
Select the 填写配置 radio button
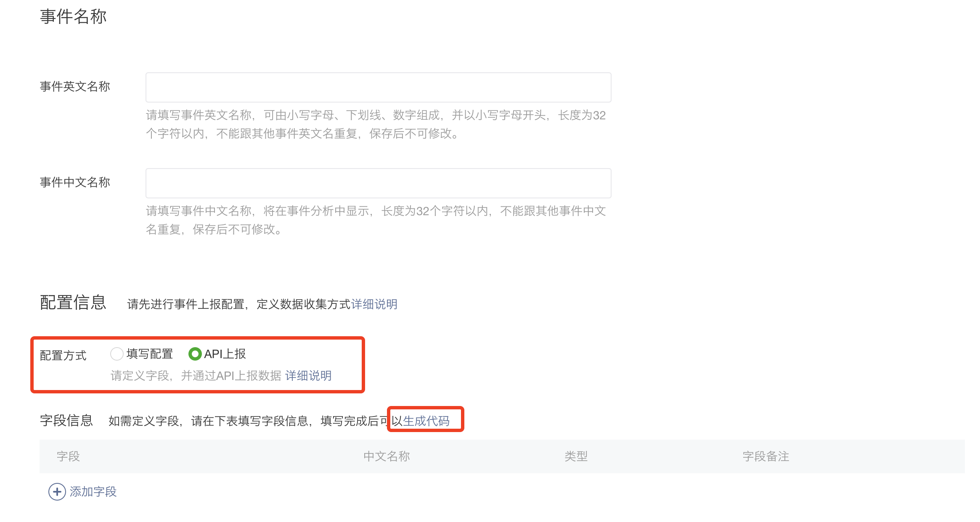tap(117, 354)
